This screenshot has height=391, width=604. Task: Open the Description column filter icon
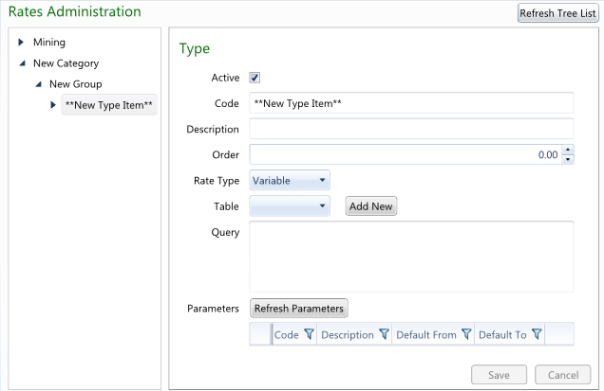(384, 334)
